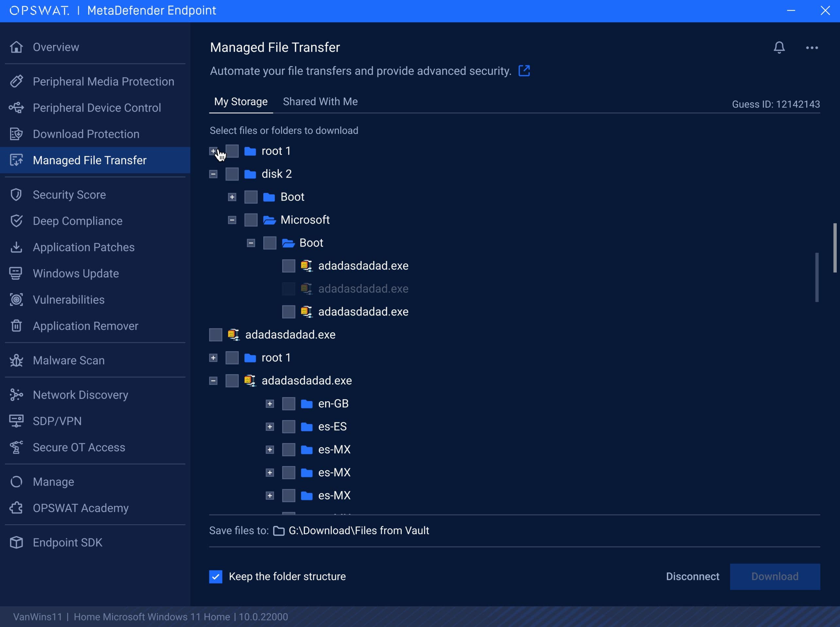This screenshot has height=627, width=840.
Task: Expand Boot folder under disk 2
Action: pyautogui.click(x=232, y=197)
